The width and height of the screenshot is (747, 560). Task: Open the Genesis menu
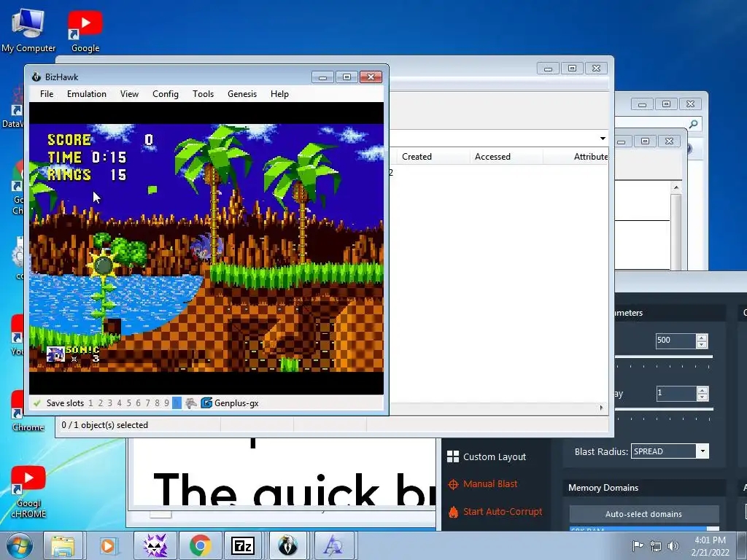point(242,94)
